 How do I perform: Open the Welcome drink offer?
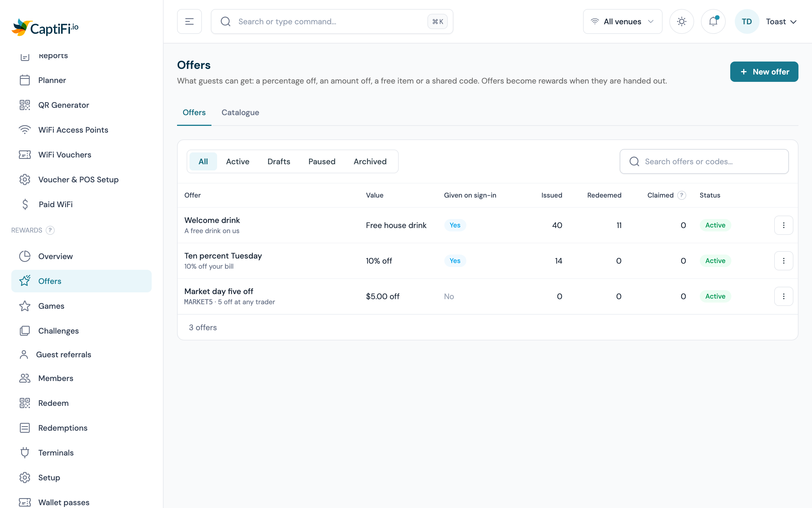pos(212,220)
